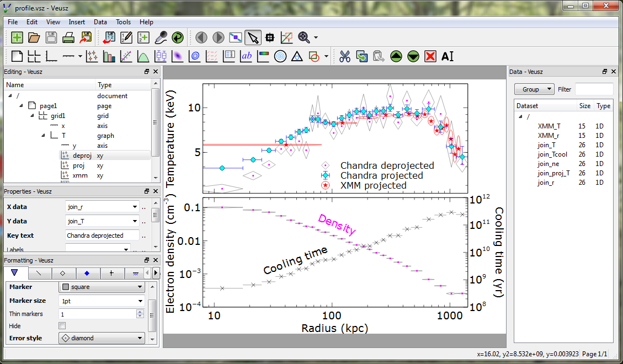Select the join_Tcool dataset
This screenshot has width=623, height=364.
click(552, 154)
